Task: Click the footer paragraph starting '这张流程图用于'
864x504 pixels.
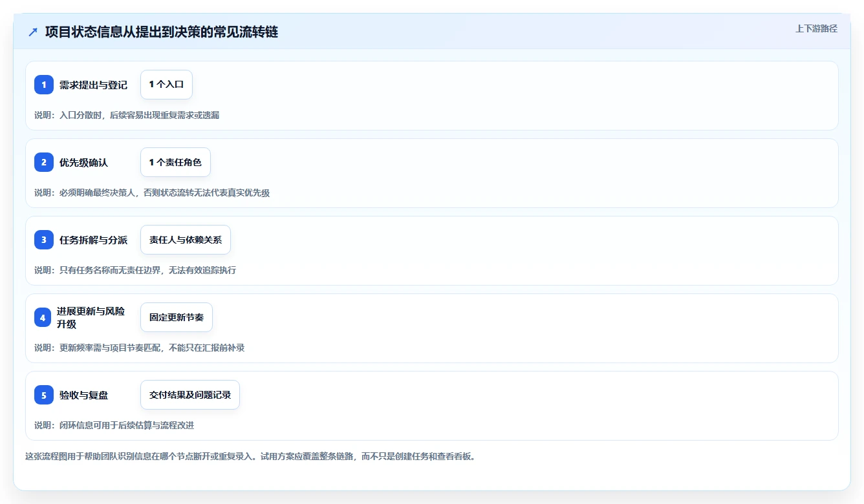Action: pos(250,456)
